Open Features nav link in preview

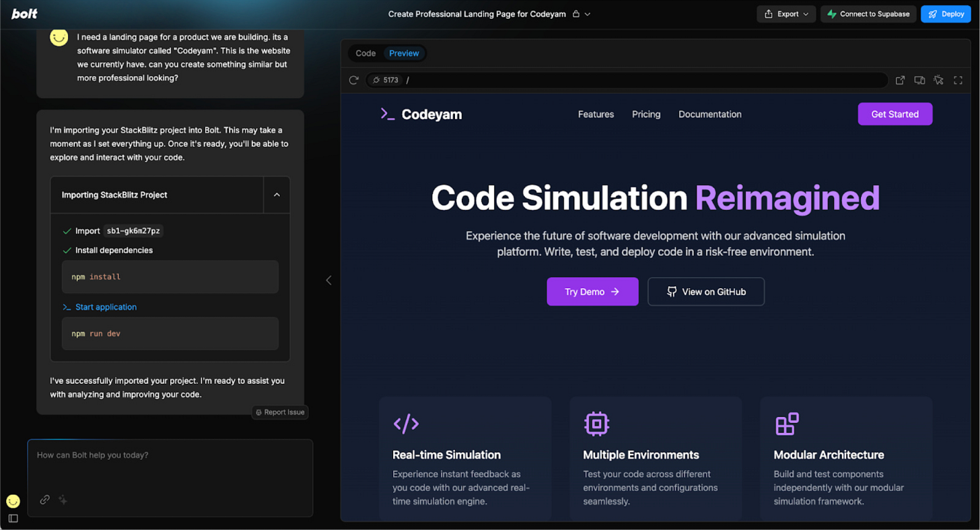point(596,114)
